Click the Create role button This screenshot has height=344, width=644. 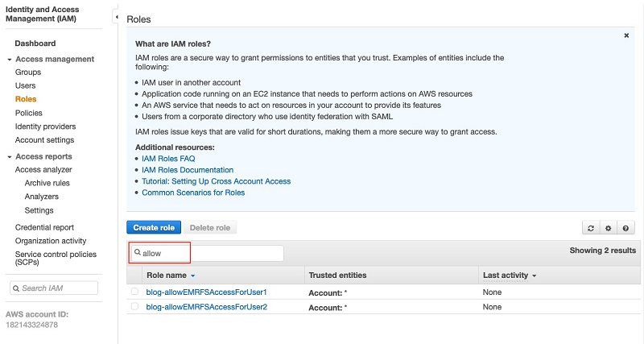click(x=154, y=228)
